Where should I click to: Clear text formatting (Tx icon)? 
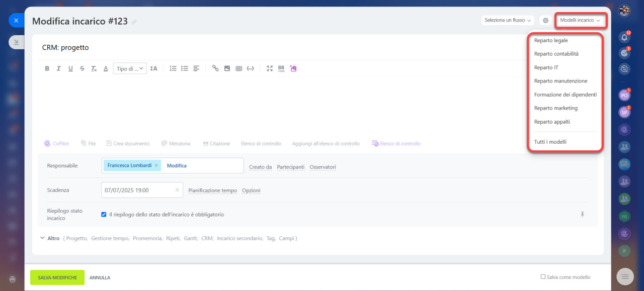pyautogui.click(x=94, y=68)
